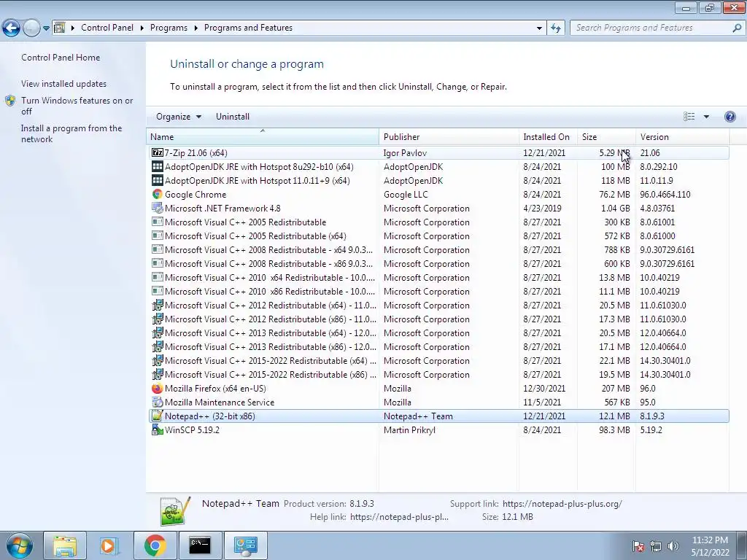Click the network tray icon
Screen dimensions: 747x560
(656, 546)
